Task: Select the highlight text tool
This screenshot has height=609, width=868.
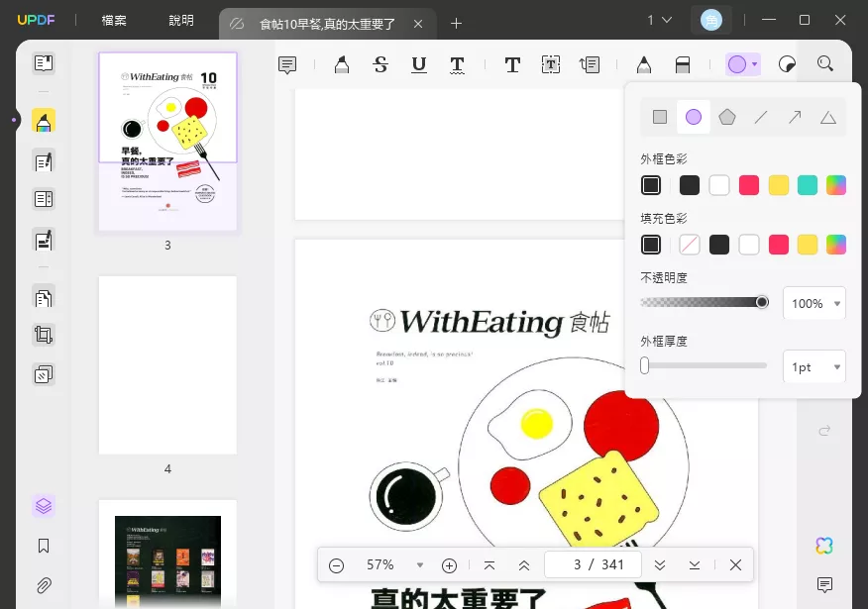Action: tap(342, 64)
